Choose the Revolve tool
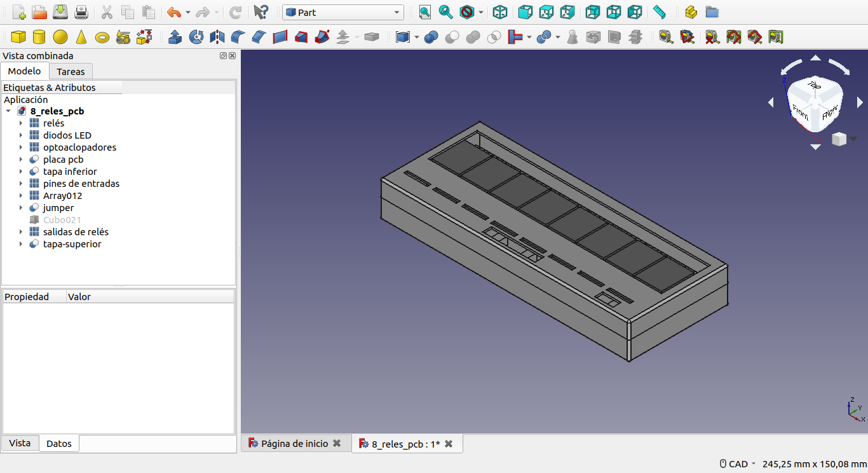Viewport: 868px width, 473px height. click(196, 38)
